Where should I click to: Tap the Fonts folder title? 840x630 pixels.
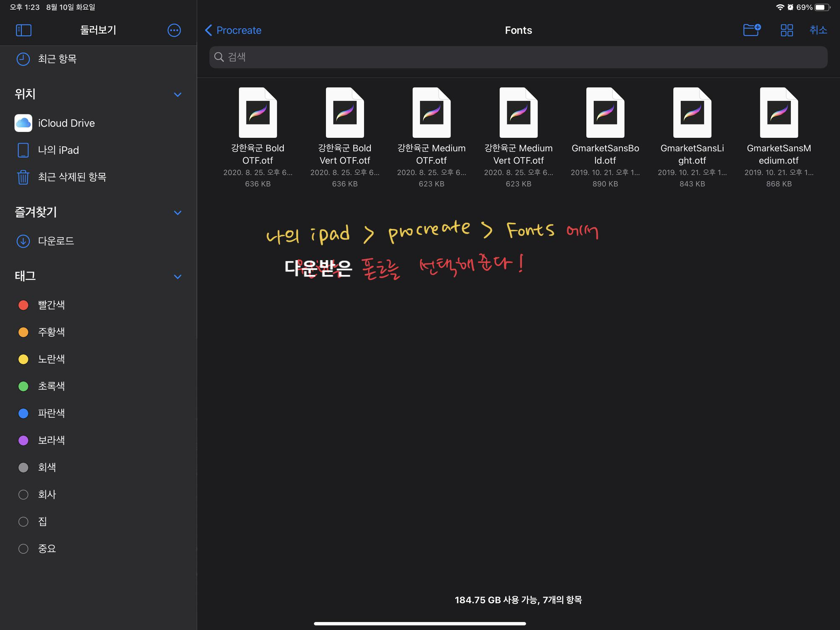coord(518,30)
